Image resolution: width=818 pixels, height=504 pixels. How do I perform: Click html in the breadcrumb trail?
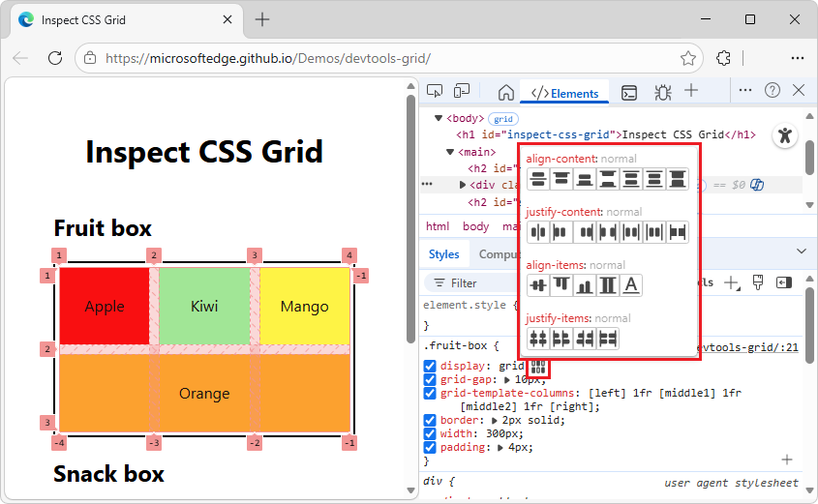click(x=438, y=226)
